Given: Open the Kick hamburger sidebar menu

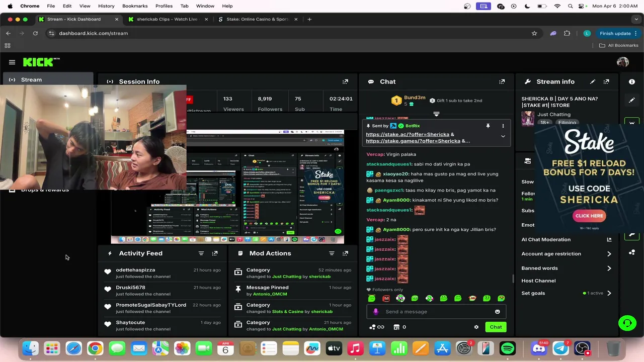Looking at the screenshot, I should pos(12,62).
